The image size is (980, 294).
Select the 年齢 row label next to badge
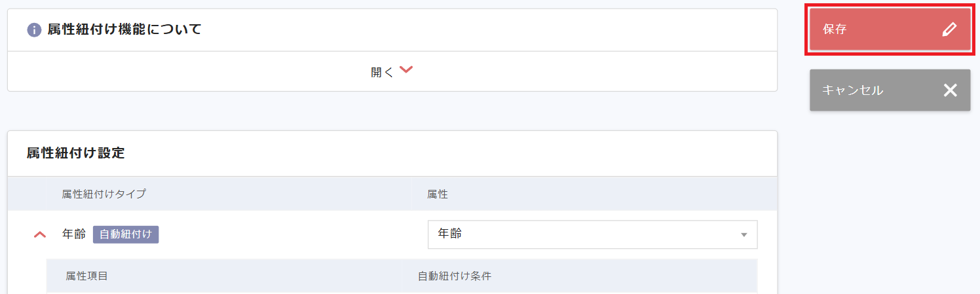tap(73, 234)
